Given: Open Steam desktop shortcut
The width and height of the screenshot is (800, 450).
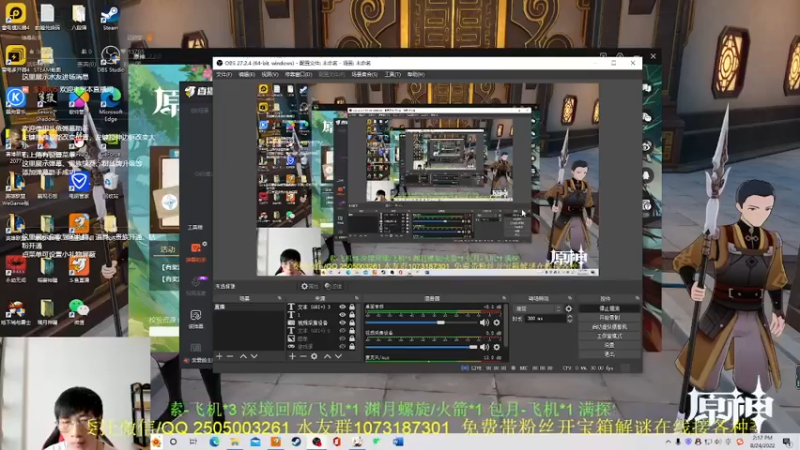Looking at the screenshot, I should (110, 18).
